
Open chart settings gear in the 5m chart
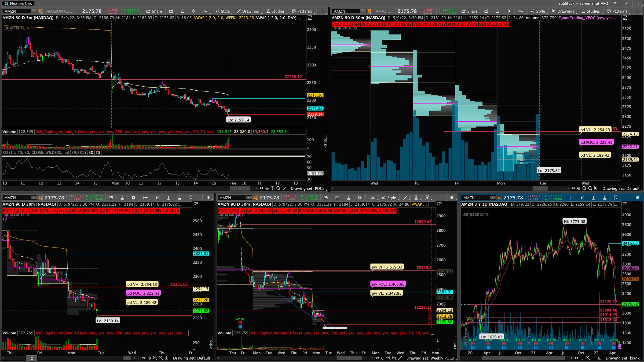point(193,11)
